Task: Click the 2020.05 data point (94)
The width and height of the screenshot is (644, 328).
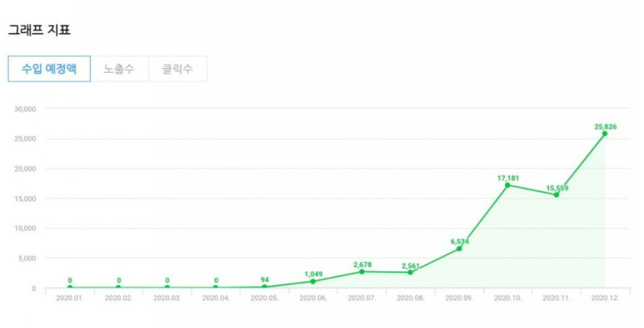Action: click(x=264, y=286)
